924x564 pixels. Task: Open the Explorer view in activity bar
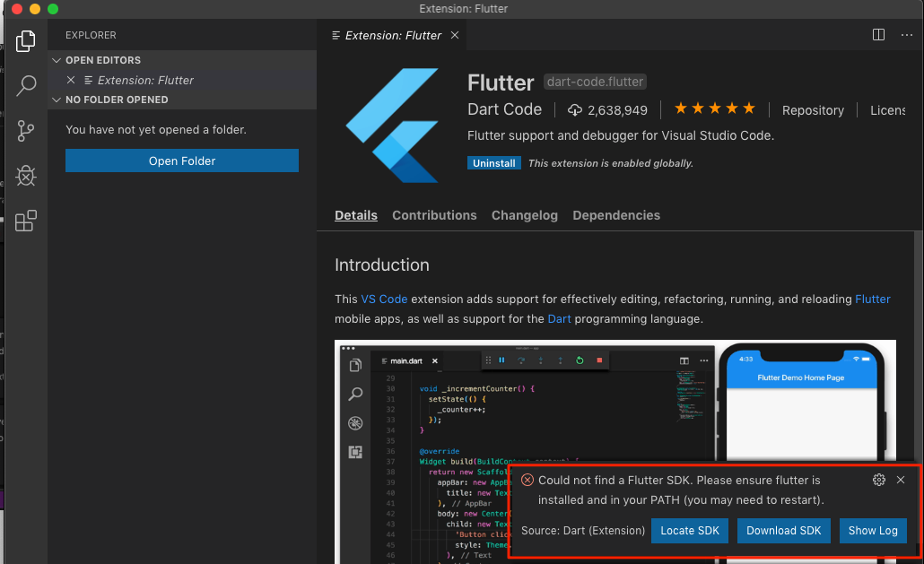pos(25,40)
